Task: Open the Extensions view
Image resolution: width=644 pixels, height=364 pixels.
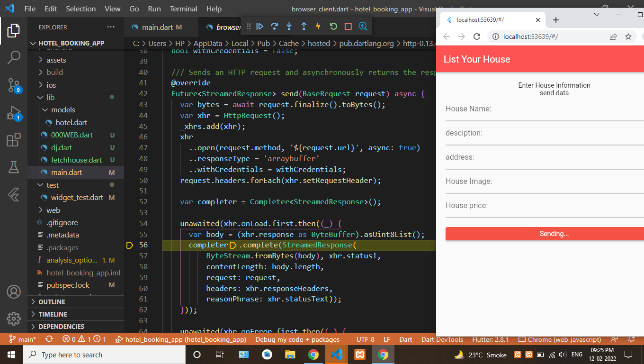Action: [x=14, y=140]
